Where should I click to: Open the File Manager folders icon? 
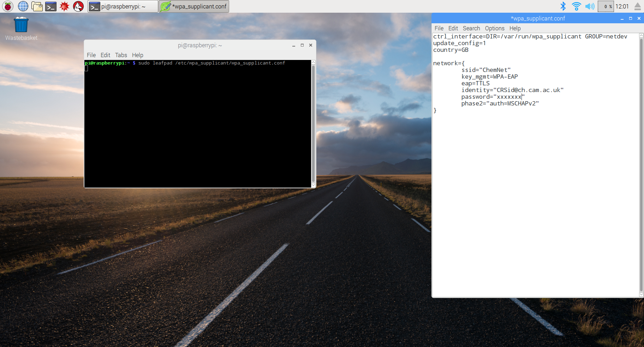click(x=37, y=6)
